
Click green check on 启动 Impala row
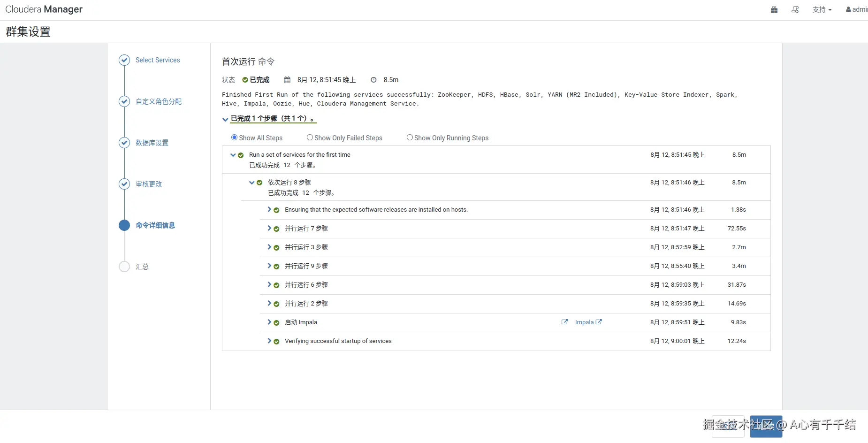276,323
